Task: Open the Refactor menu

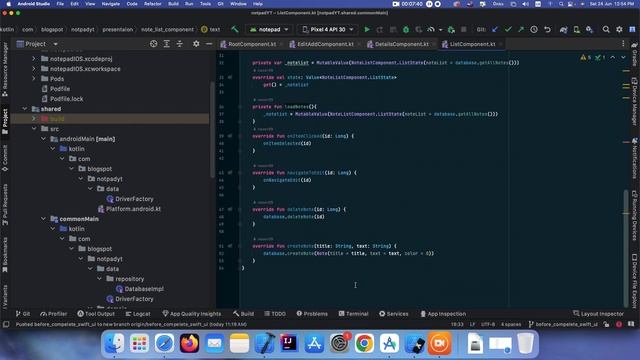Action: coord(153,4)
